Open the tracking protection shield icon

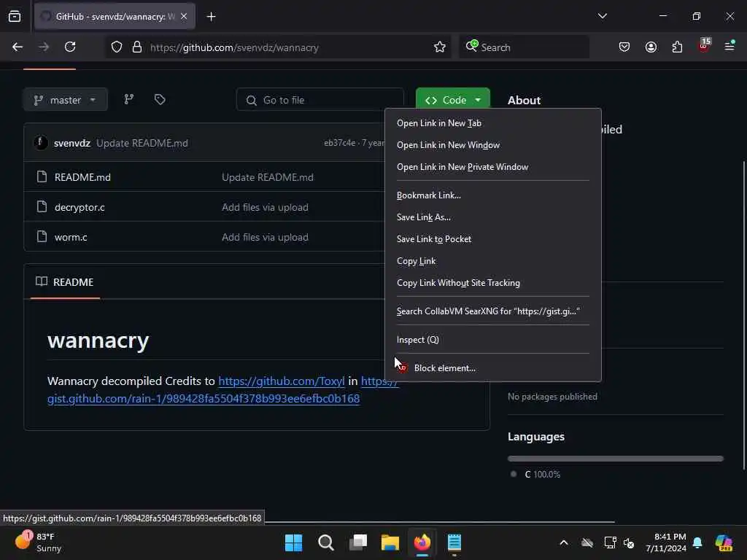coord(117,47)
